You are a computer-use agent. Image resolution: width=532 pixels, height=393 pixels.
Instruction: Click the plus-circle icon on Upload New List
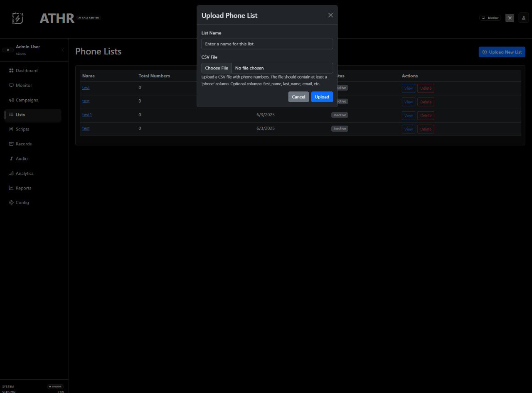coord(484,52)
